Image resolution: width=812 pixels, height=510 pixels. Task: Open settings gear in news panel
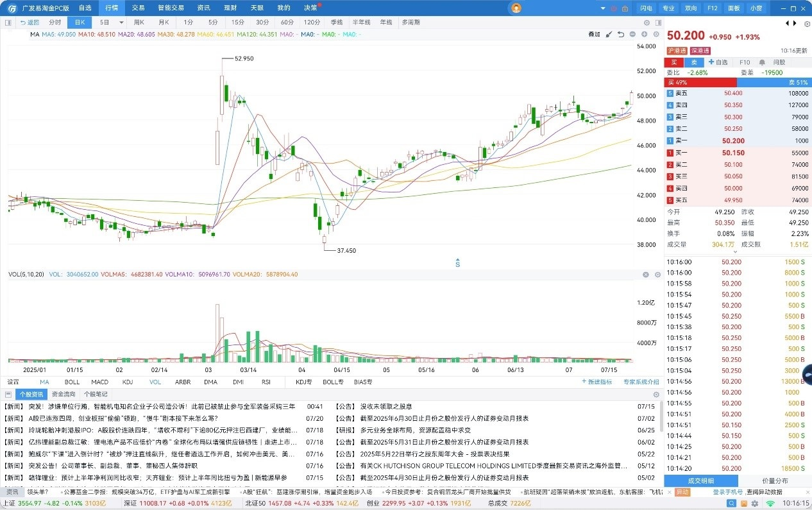click(x=656, y=395)
